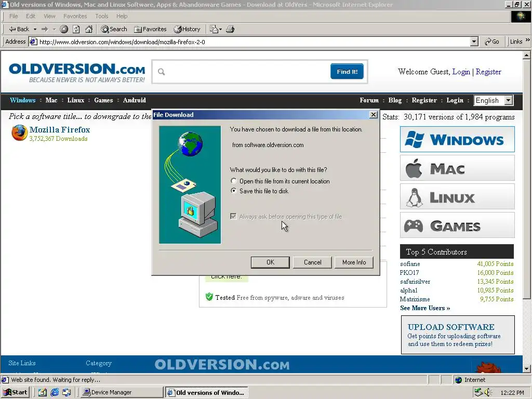Open the Favorites pane from the toolbar

pyautogui.click(x=150, y=29)
